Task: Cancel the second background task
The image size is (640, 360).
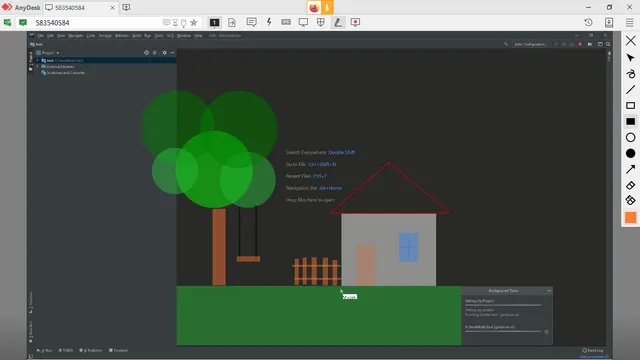Action: pyautogui.click(x=547, y=331)
